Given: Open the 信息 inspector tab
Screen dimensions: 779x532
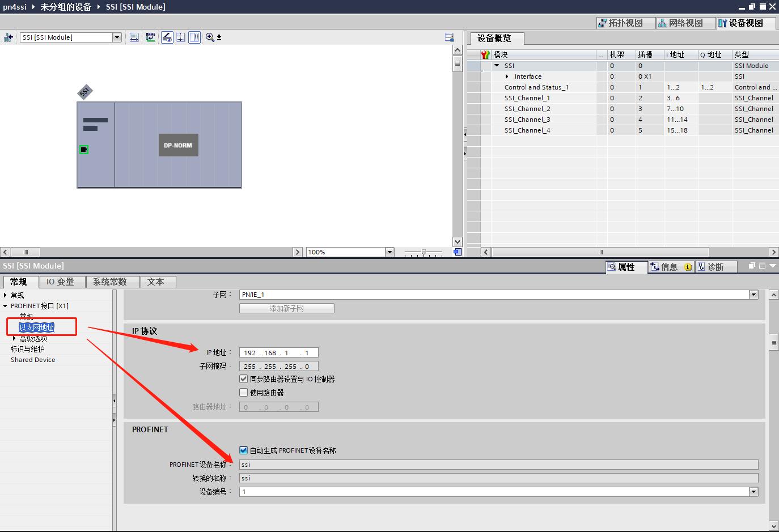Looking at the screenshot, I should 670,267.
